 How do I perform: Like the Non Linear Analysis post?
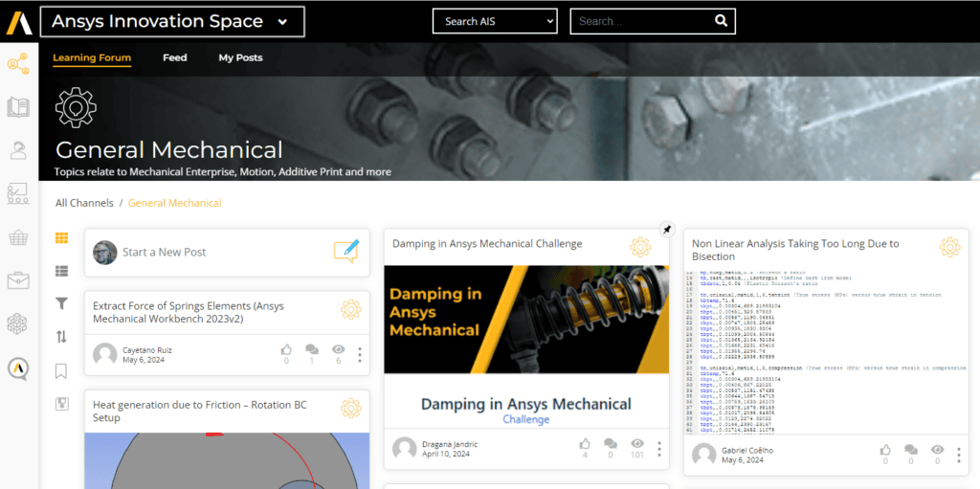(885, 450)
